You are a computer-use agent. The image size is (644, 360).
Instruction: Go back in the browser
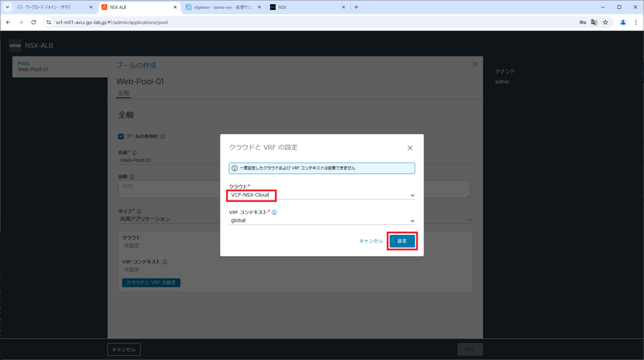coord(8,23)
